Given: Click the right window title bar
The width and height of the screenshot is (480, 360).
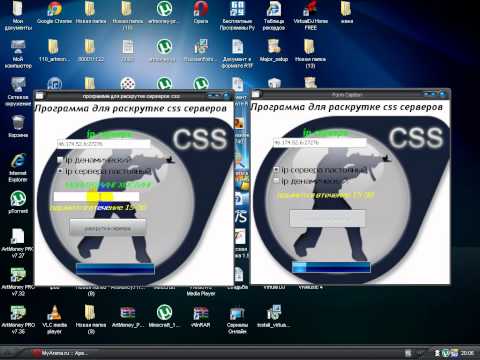Looking at the screenshot, I should [347, 95].
